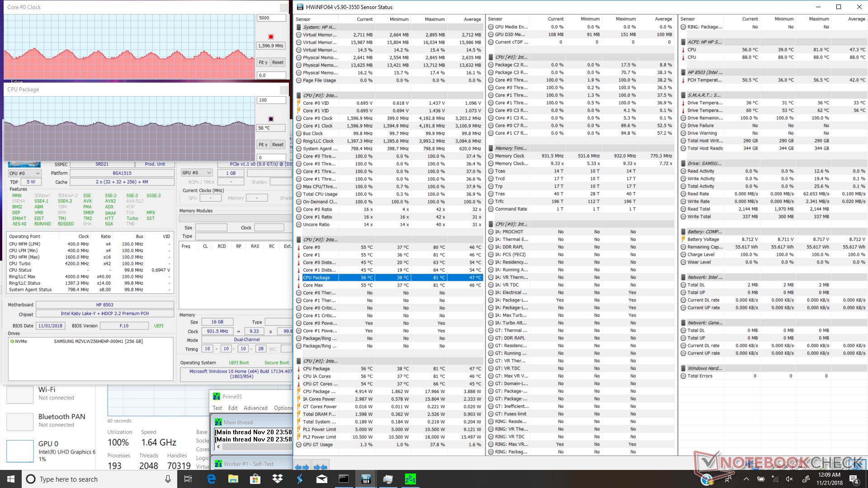868x488 pixels.
Task: Click the IA: PROCHOT sensor row icon
Action: coord(491,232)
